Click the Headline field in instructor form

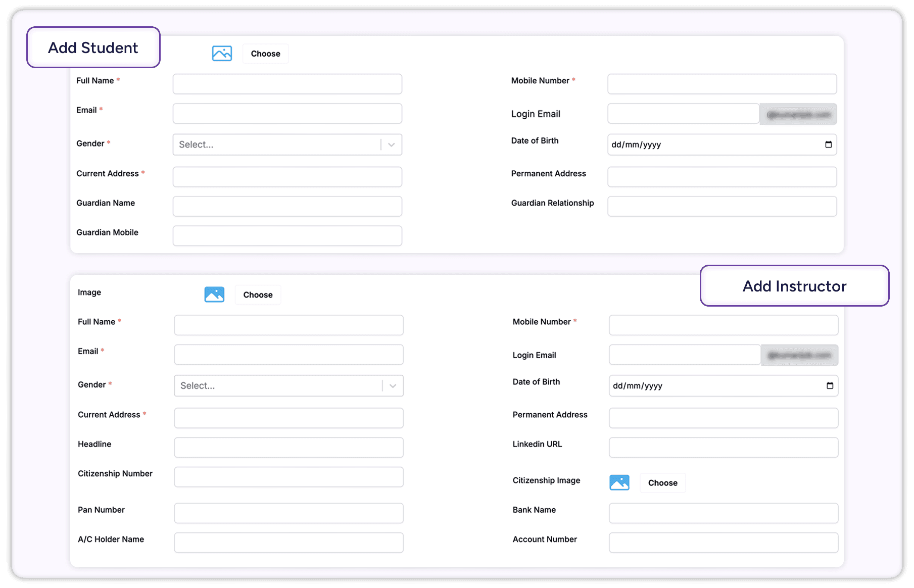(288, 447)
